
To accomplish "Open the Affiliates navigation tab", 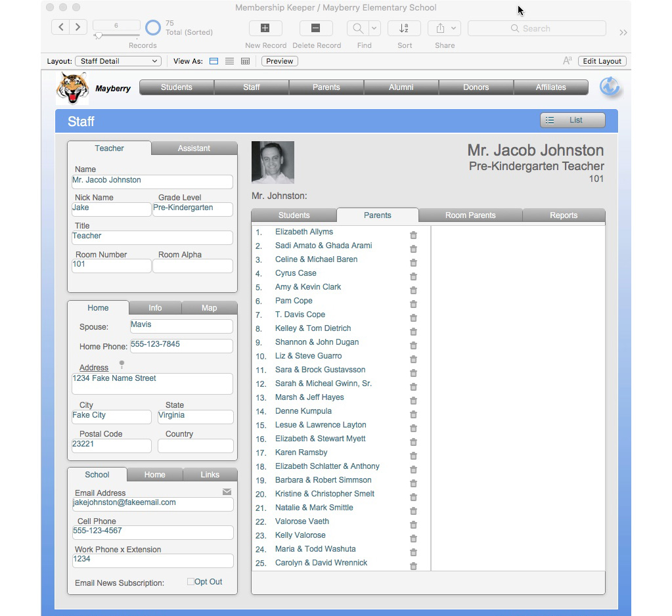I will pos(550,87).
